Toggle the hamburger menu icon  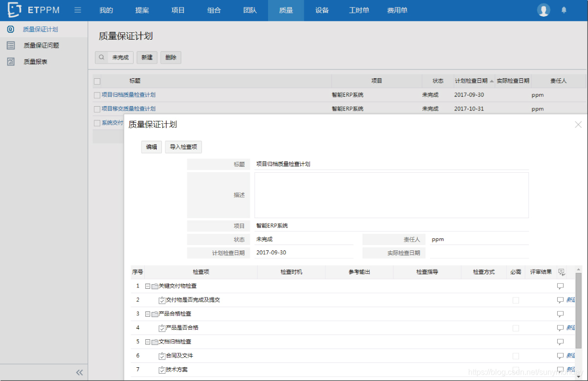click(78, 10)
